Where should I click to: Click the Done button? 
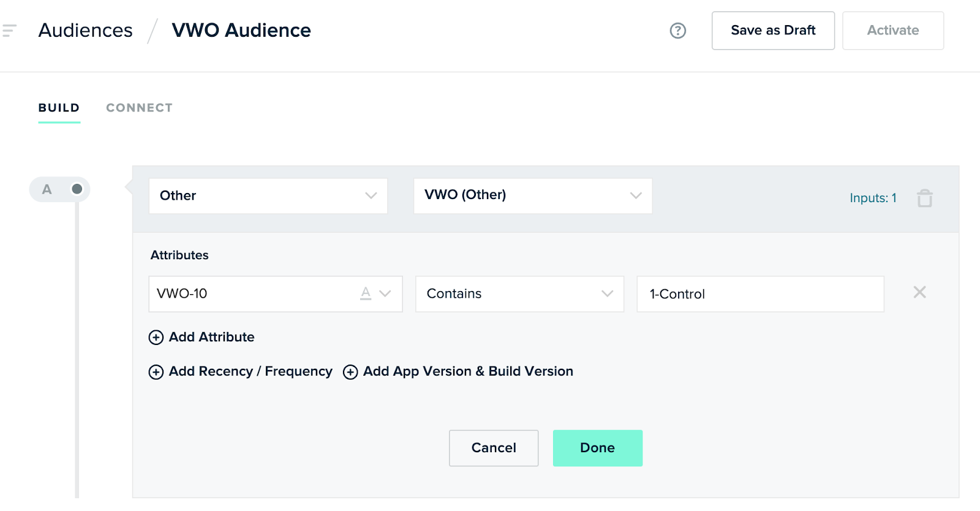(x=598, y=448)
